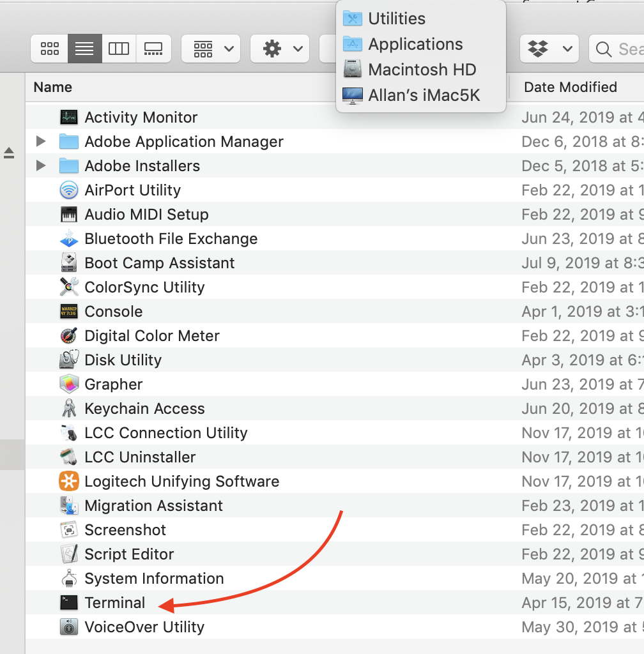Click Console's Apr 1, 2019 date
Viewport: 644px width, 654px height.
582,312
